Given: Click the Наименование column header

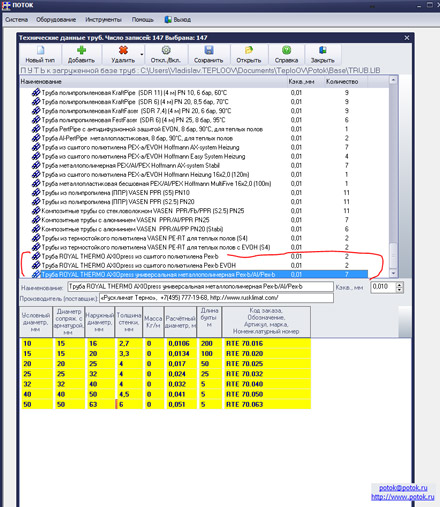Looking at the screenshot, I should [153, 82].
